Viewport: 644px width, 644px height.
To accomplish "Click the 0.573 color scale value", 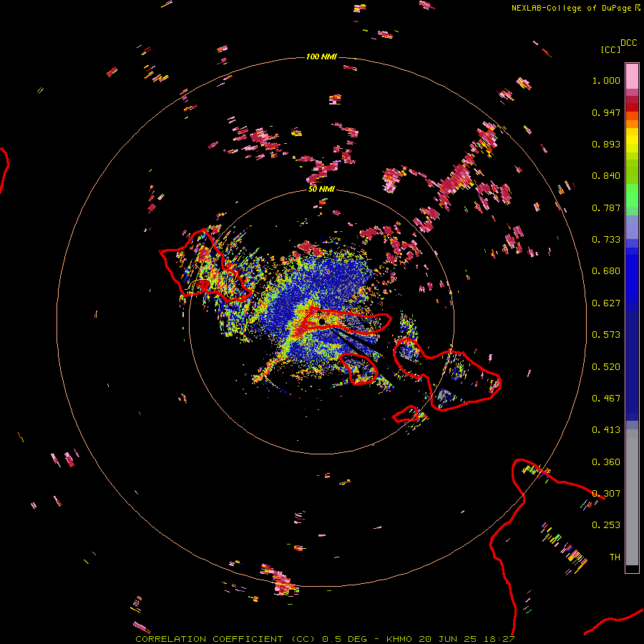I will (x=606, y=335).
